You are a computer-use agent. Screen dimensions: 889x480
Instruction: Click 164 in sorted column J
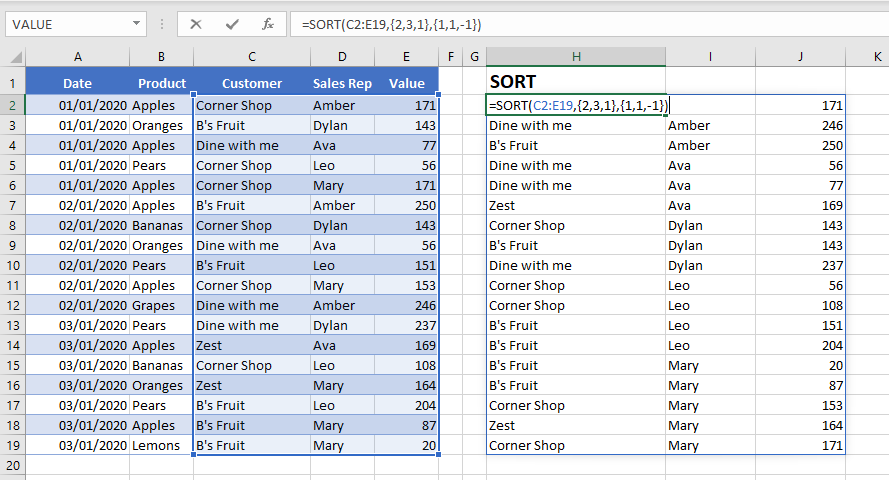point(801,426)
